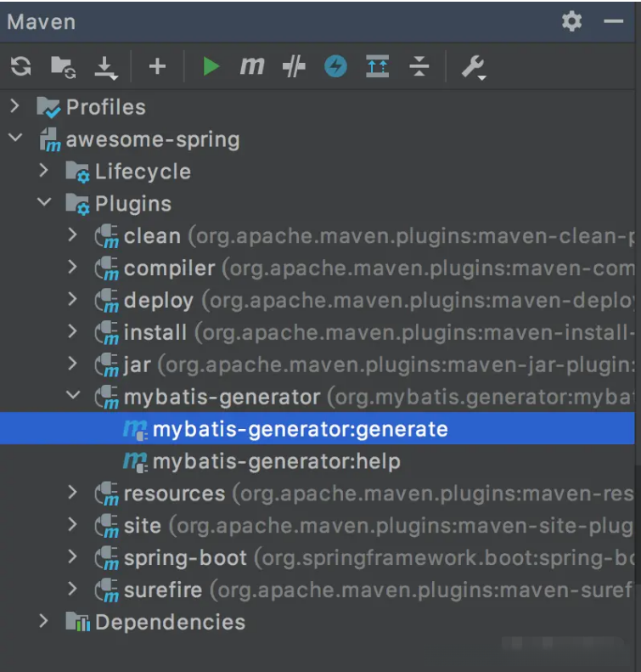Screen dimensions: 641x672
Task: Open Maven panel gear options
Action: click(x=571, y=21)
